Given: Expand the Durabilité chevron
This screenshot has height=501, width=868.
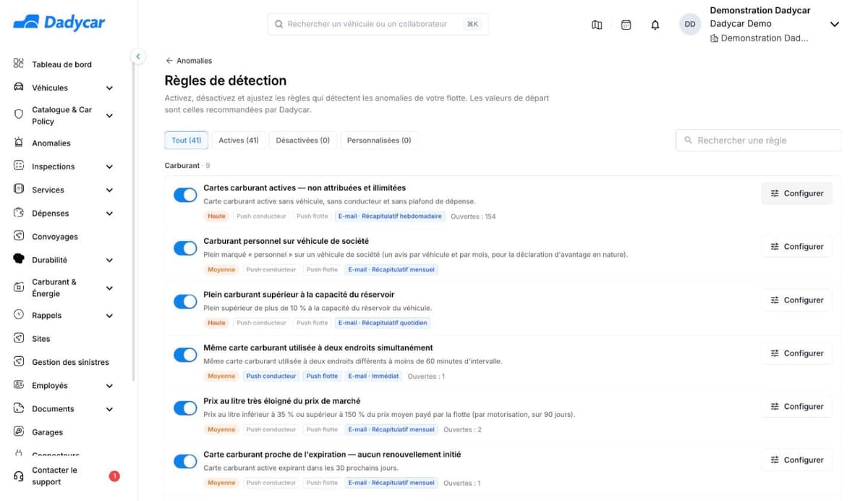Looking at the screenshot, I should pos(109,260).
